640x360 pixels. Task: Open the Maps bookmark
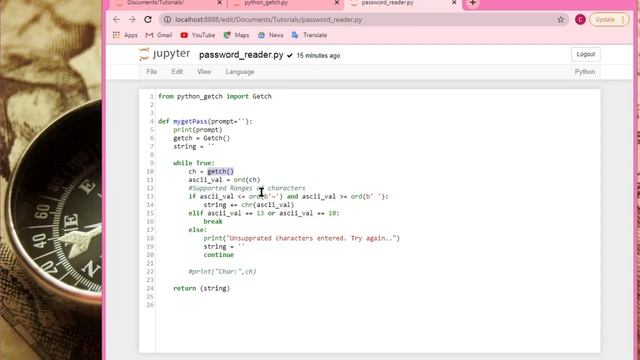click(x=236, y=35)
